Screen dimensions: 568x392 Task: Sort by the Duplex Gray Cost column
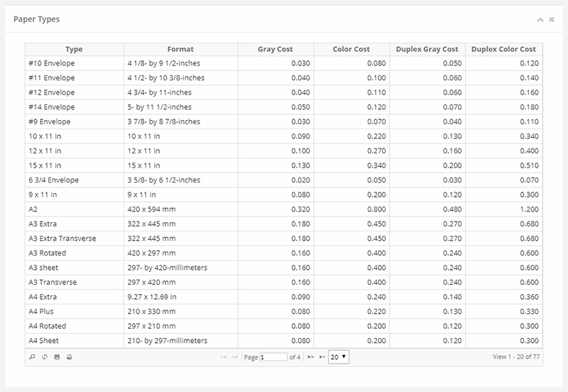click(427, 50)
